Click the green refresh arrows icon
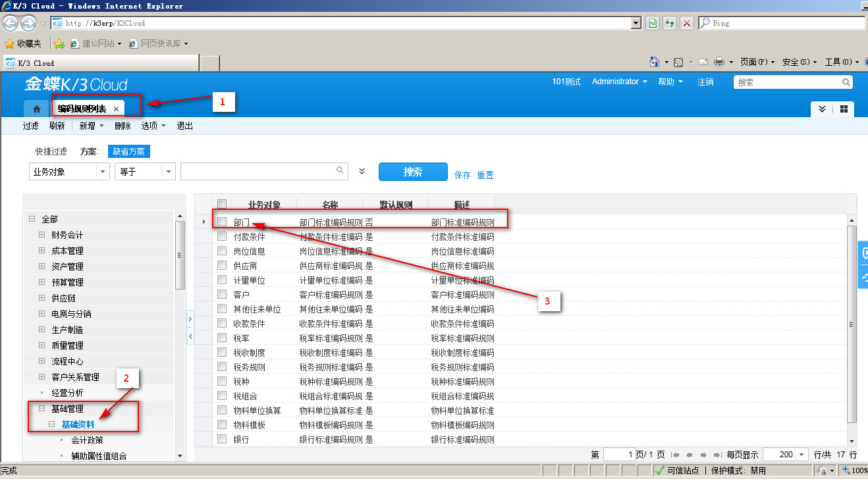The image size is (868, 479). pyautogui.click(x=670, y=23)
